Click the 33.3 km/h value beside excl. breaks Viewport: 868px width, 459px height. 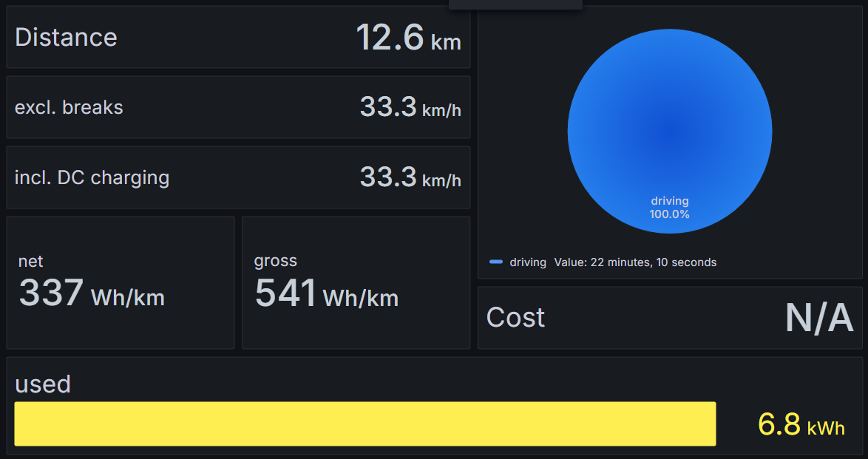410,107
